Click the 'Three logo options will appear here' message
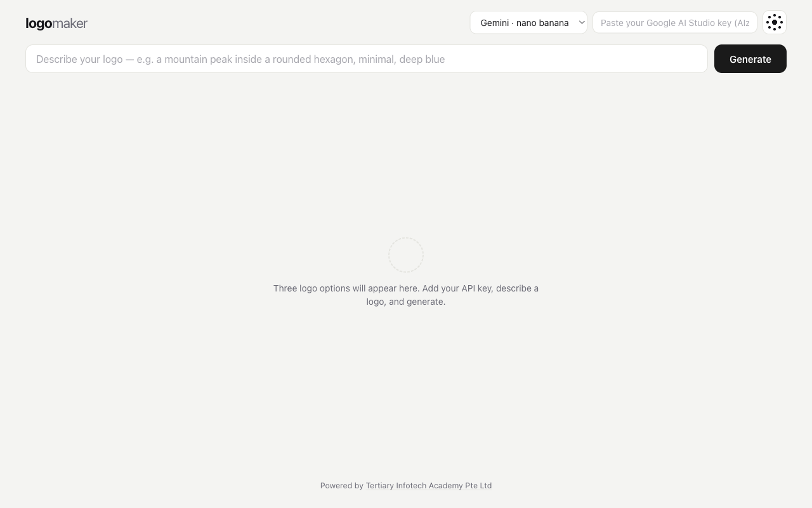 (x=406, y=295)
